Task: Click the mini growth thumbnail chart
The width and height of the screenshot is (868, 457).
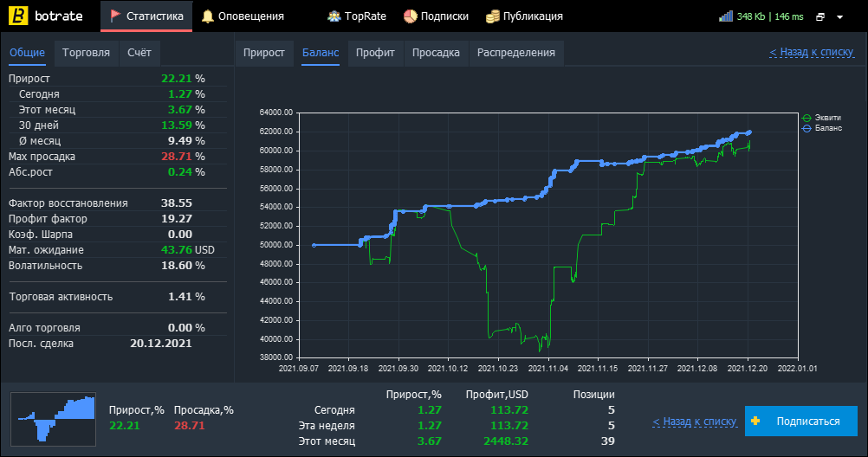Action: click(53, 420)
